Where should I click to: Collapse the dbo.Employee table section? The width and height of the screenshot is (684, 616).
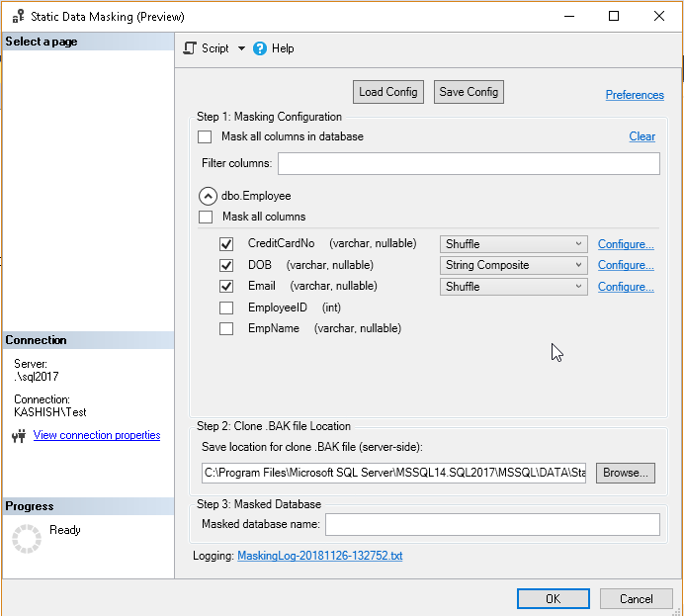coord(208,196)
